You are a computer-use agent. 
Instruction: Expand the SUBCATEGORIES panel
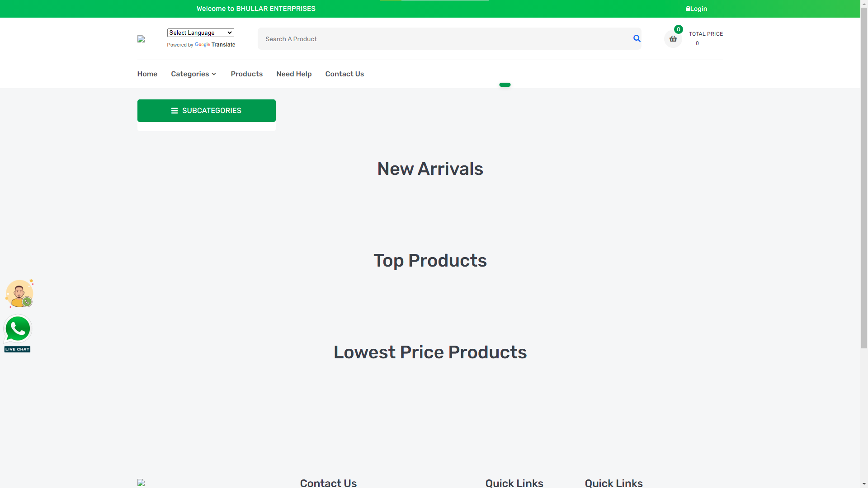(207, 111)
